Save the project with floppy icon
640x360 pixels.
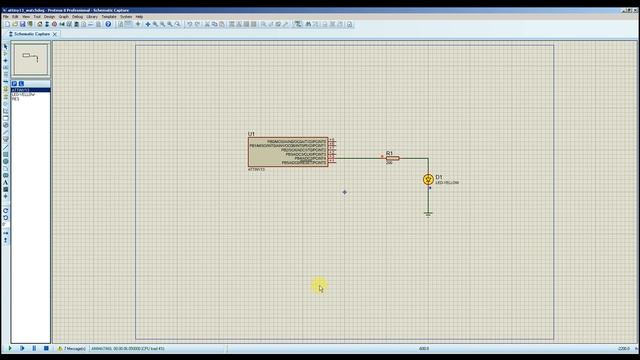click(x=22, y=24)
